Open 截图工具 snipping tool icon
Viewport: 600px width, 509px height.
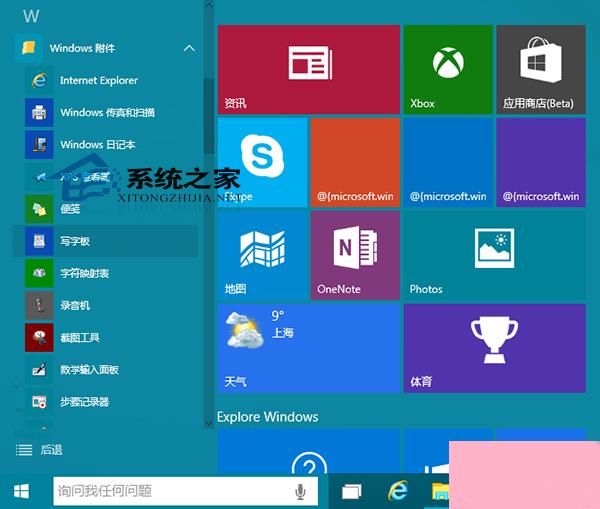pos(39,338)
